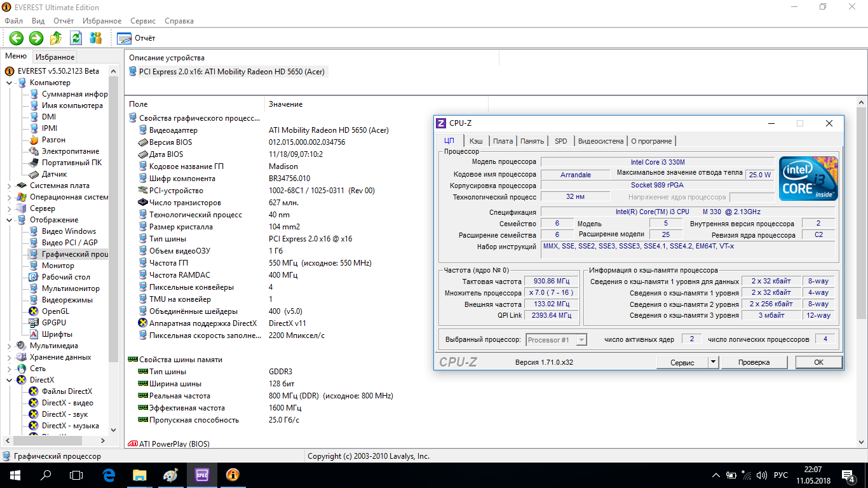Screen dimensions: 868x488
Task: Click the green Forward arrow toolbar icon
Action: pos(36,38)
